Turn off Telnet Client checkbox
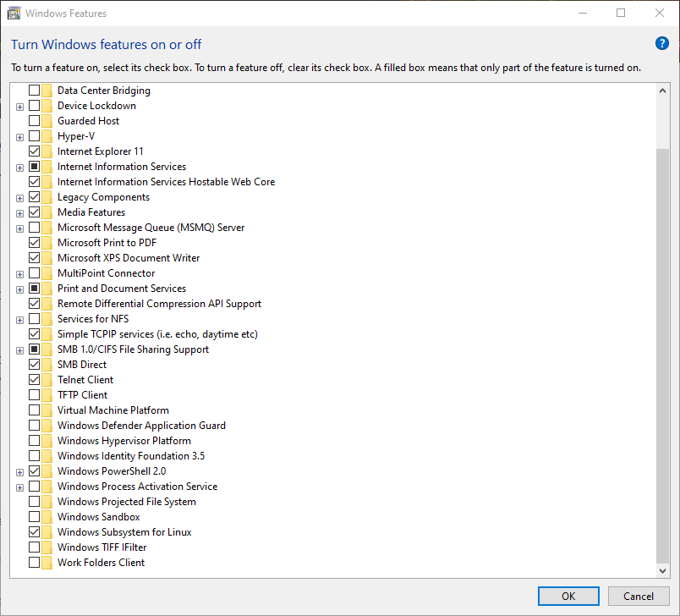The height and width of the screenshot is (616, 680). [35, 380]
